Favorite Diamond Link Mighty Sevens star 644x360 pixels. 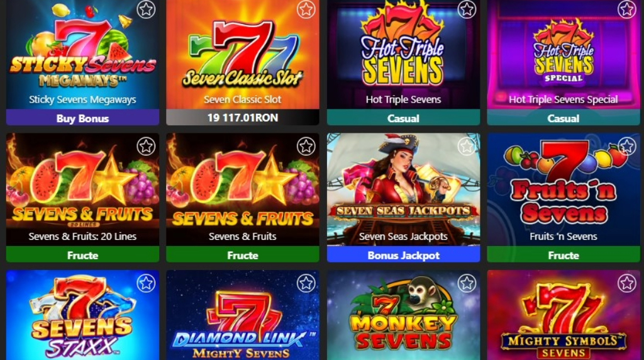(x=306, y=283)
